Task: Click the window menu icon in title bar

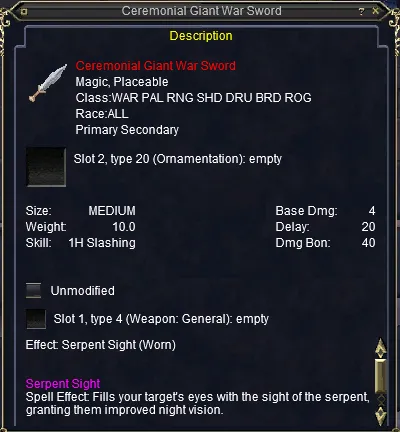Action: [x=24, y=12]
